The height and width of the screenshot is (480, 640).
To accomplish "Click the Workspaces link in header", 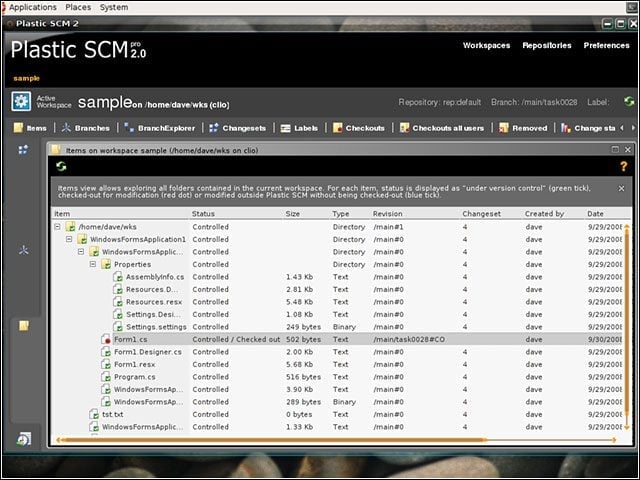I will coord(486,45).
